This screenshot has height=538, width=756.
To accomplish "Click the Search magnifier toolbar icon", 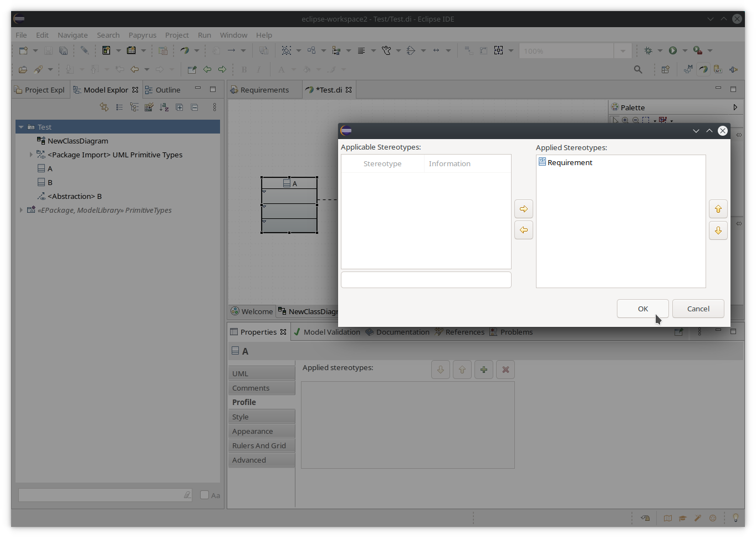I will 638,69.
